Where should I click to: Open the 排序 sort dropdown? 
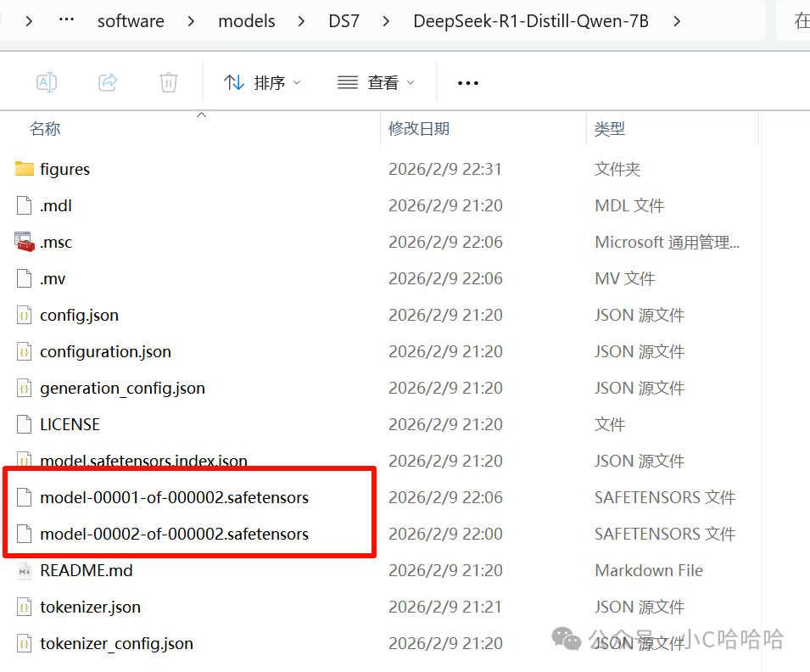(262, 82)
